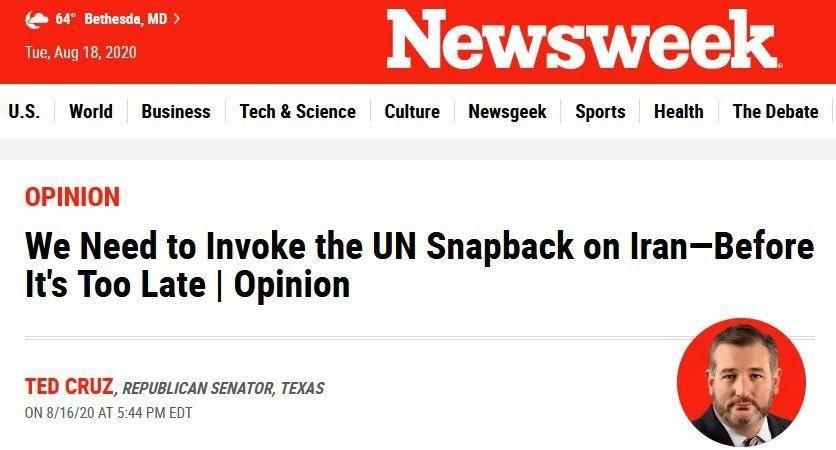Go to the World section
Image resolution: width=836 pixels, height=450 pixels.
[x=91, y=112]
